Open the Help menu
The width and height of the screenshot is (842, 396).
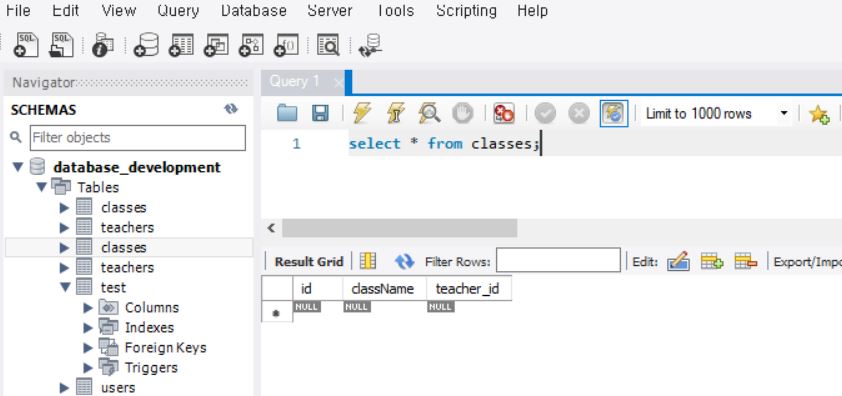(x=532, y=10)
